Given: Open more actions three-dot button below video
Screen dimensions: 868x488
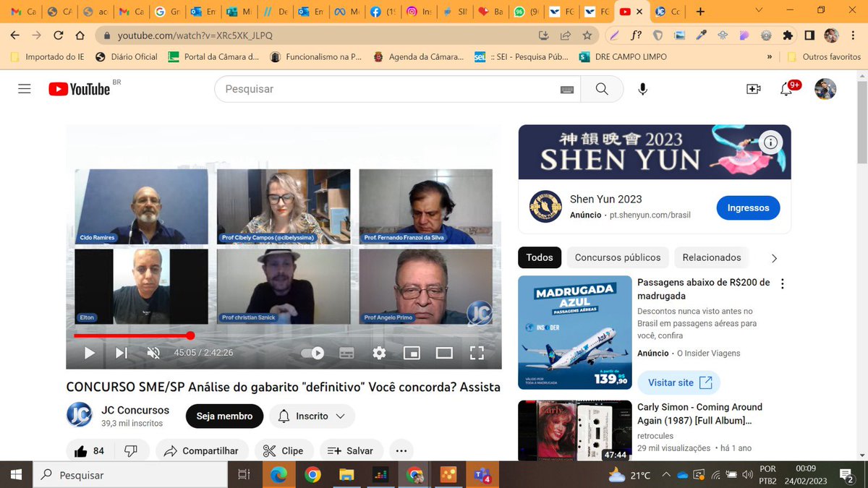Looking at the screenshot, I should coord(401,450).
